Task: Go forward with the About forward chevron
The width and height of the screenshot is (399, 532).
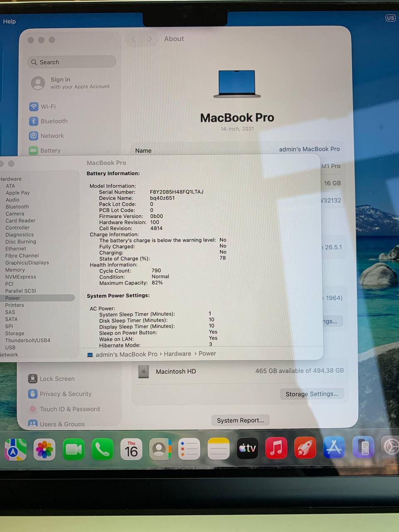Action: tap(150, 39)
